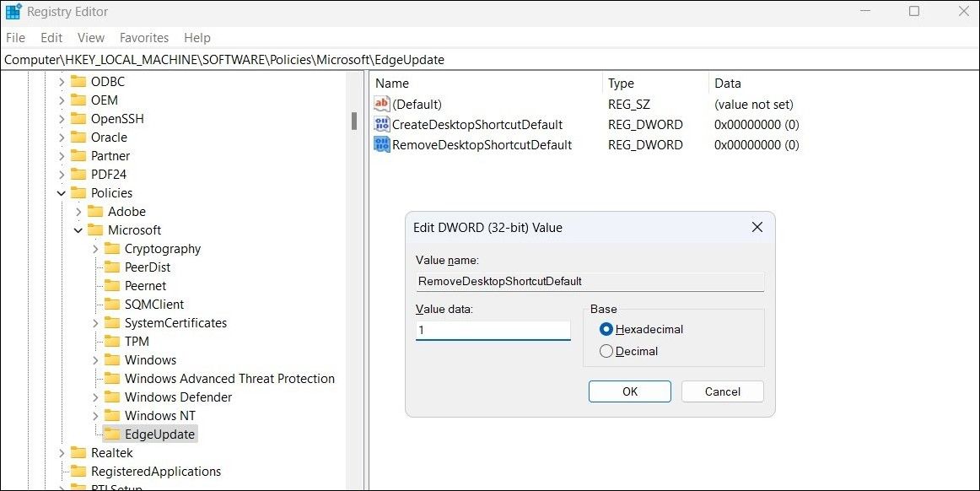Click inside the Value data field
Image resolution: width=980 pixels, height=491 pixels.
point(493,330)
